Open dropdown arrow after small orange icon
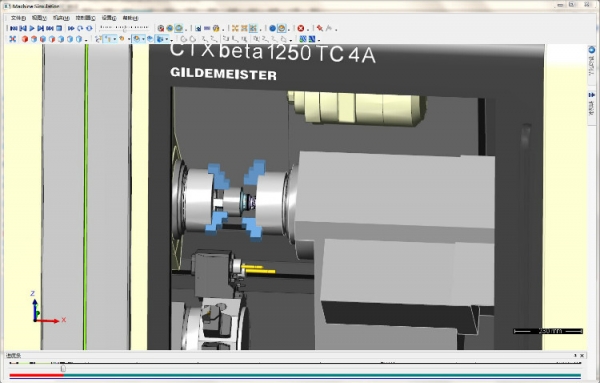The width and height of the screenshot is (600, 383). [x=129, y=39]
